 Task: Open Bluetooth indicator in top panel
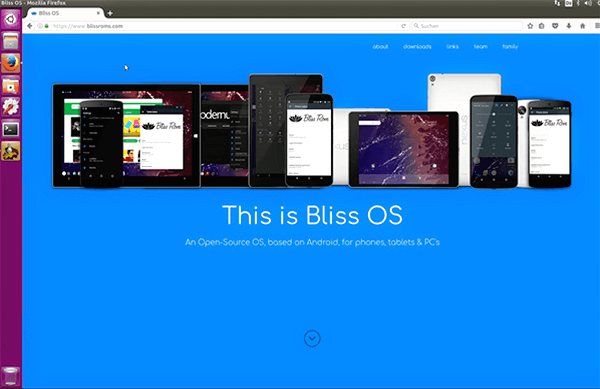pyautogui.click(x=578, y=3)
